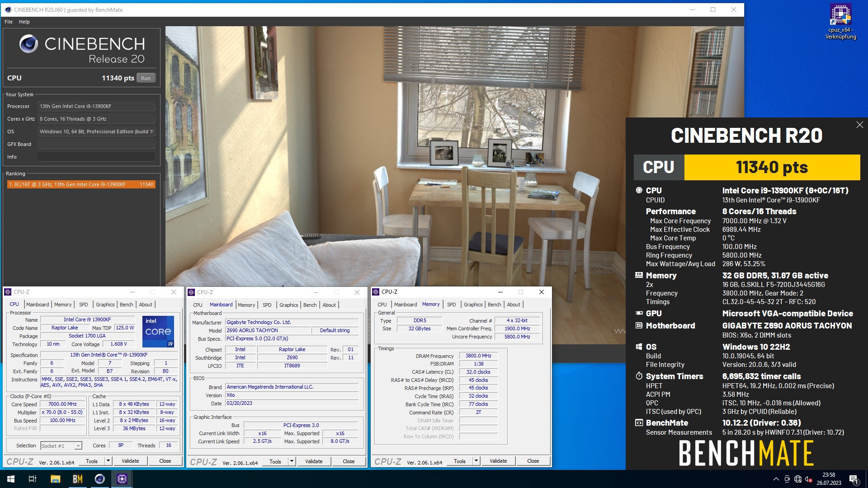Screen dimensions: 868x488
Task: Click the muted volume tray icon
Action: click(809, 479)
